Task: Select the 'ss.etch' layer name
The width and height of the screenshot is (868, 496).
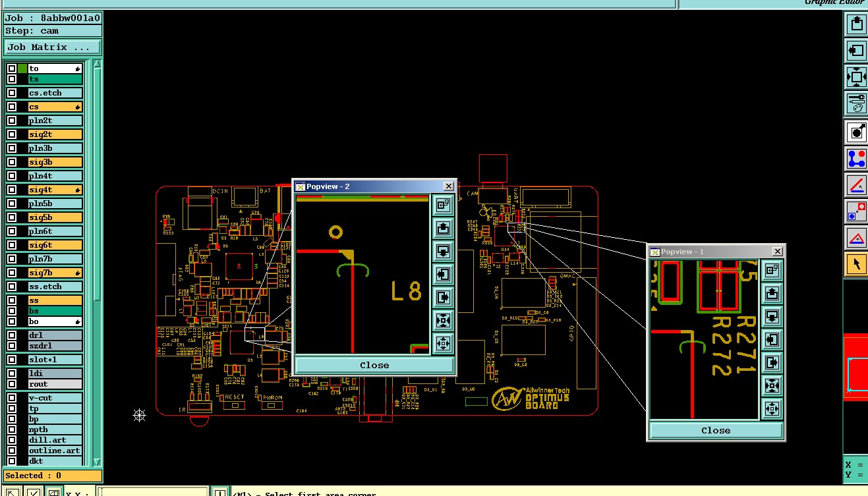Action: pos(55,287)
